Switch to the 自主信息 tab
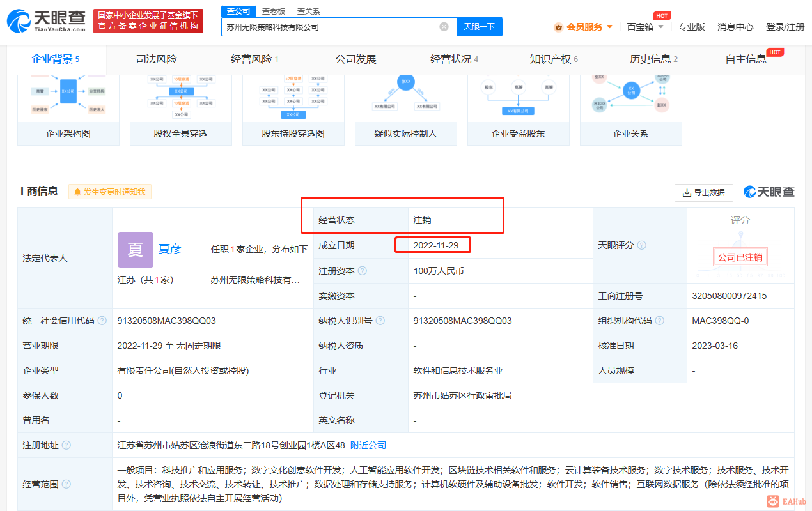 [746, 59]
